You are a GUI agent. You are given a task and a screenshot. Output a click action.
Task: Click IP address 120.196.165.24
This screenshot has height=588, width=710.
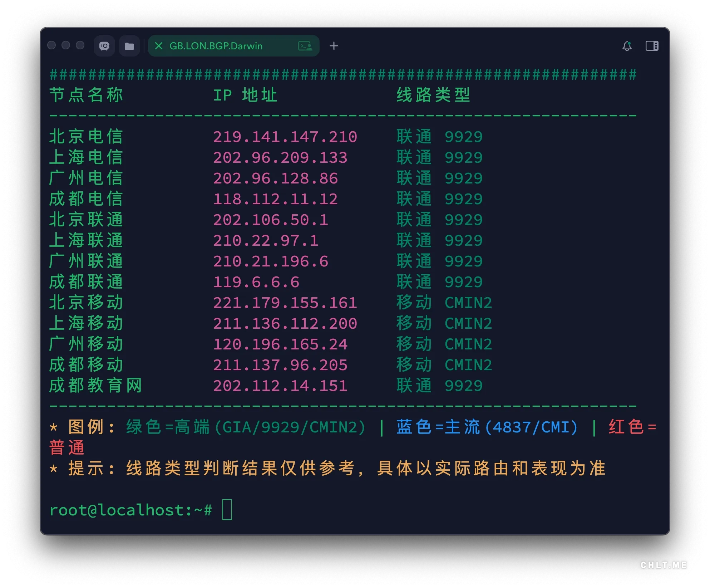point(280,344)
